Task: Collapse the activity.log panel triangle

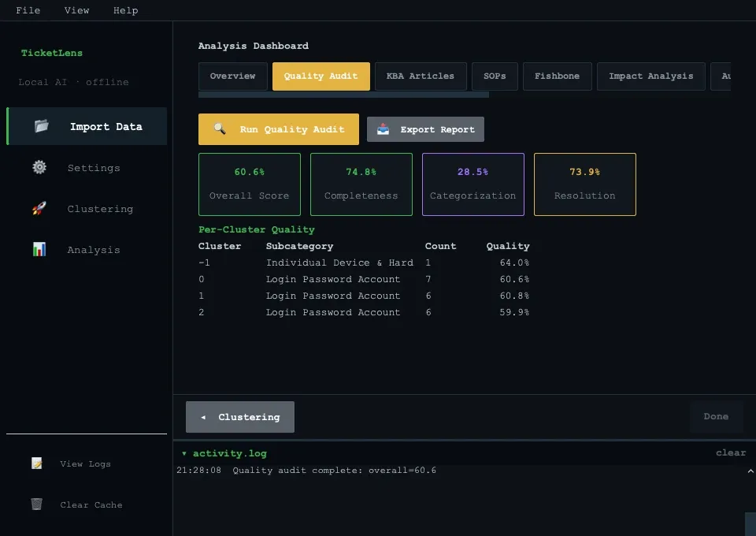Action: click(184, 453)
